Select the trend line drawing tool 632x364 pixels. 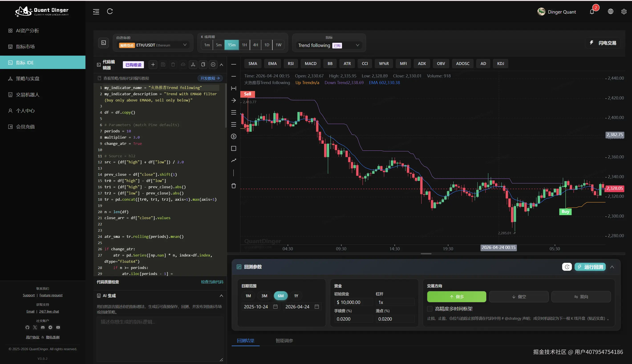[233, 160]
